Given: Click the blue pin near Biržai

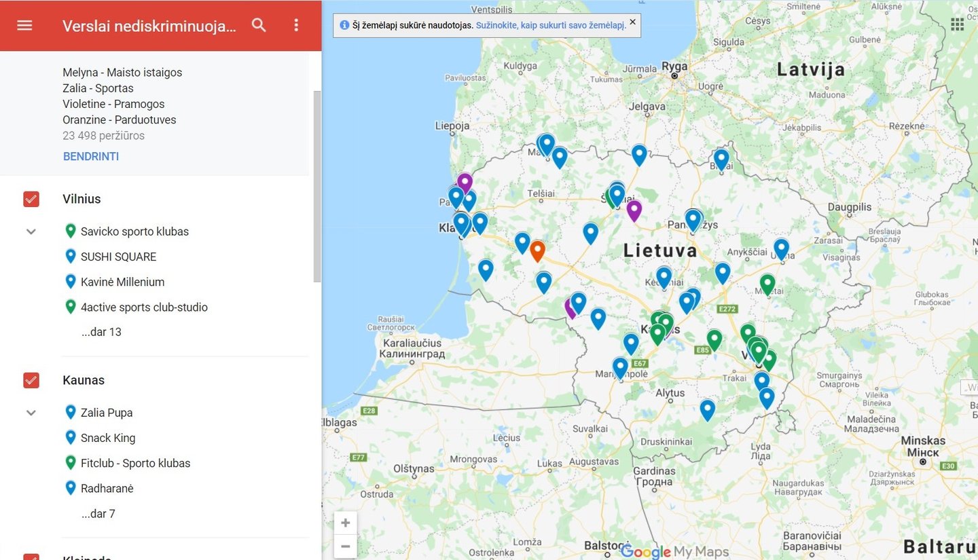Looking at the screenshot, I should [721, 158].
